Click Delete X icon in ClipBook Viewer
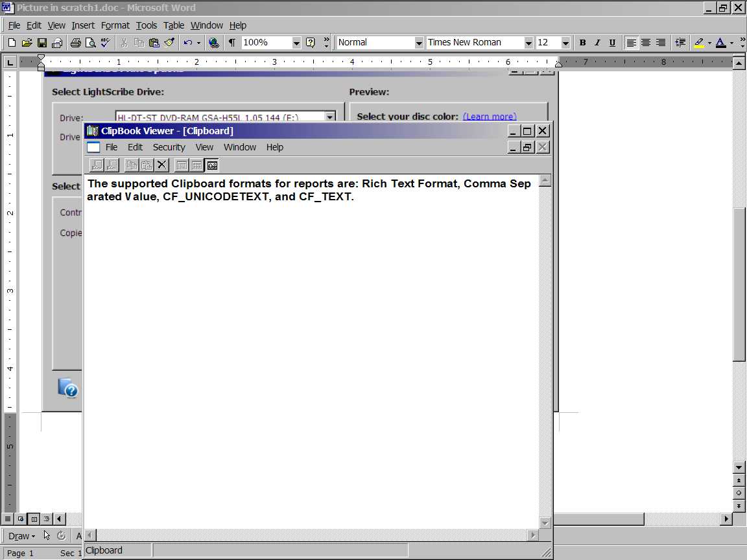The width and height of the screenshot is (747, 560). point(162,165)
